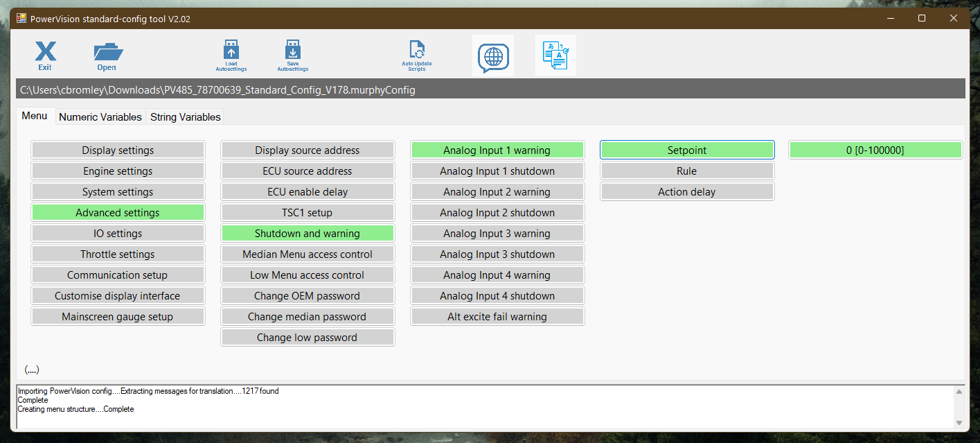Image resolution: width=980 pixels, height=443 pixels.
Task: Select Shutdown and warning
Action: tap(307, 233)
